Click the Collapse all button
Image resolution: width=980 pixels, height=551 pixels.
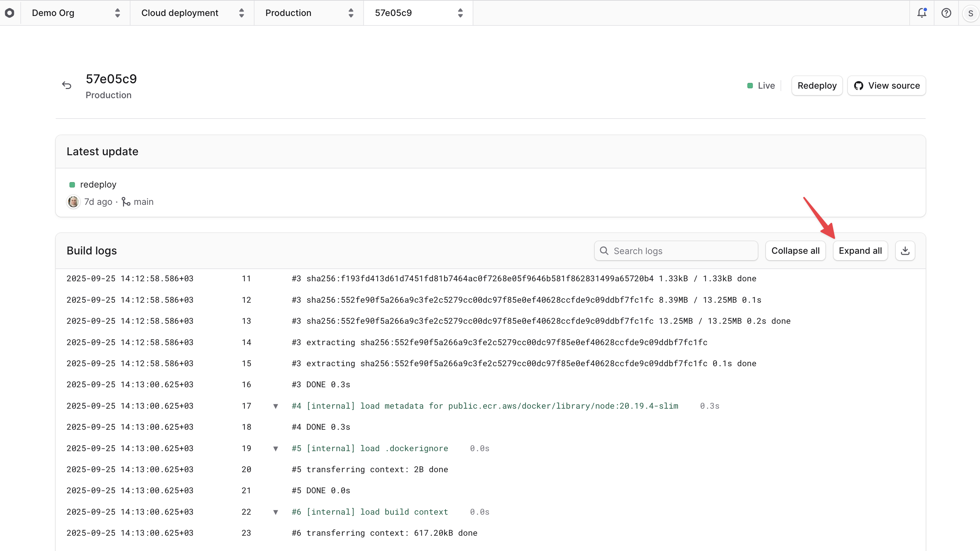click(x=795, y=251)
